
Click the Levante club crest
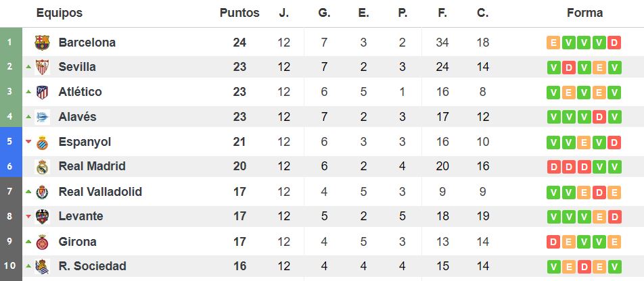point(43,216)
